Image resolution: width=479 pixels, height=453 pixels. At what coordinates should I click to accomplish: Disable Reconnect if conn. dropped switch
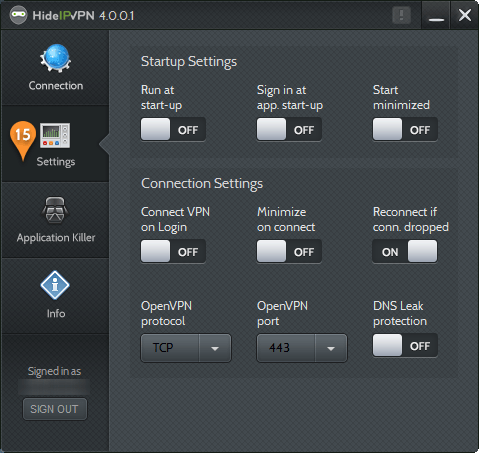click(x=405, y=251)
